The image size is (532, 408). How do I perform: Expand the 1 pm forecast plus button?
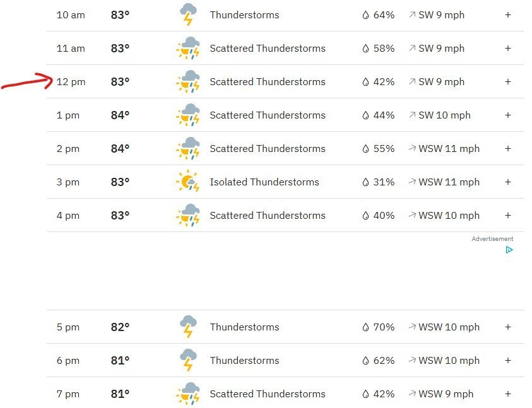507,115
